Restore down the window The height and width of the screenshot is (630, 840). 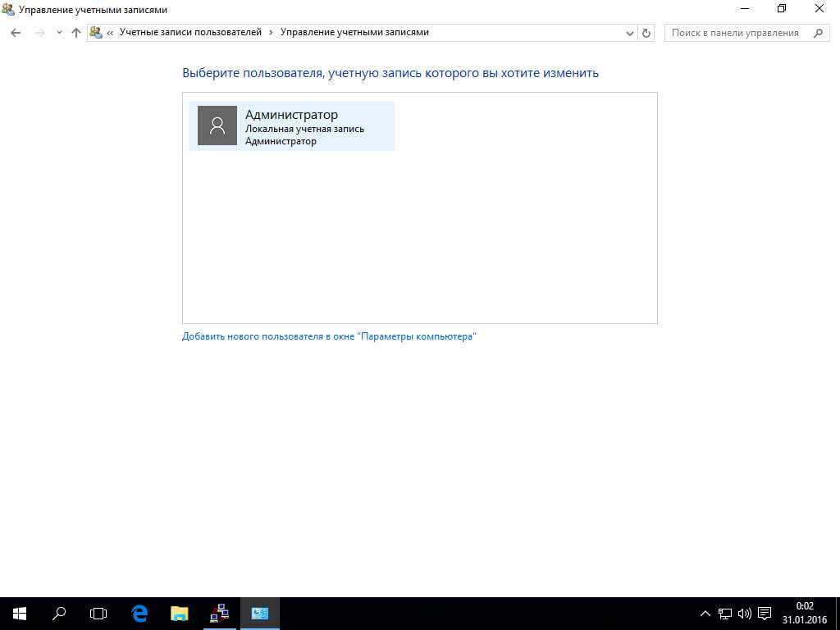pyautogui.click(x=782, y=8)
